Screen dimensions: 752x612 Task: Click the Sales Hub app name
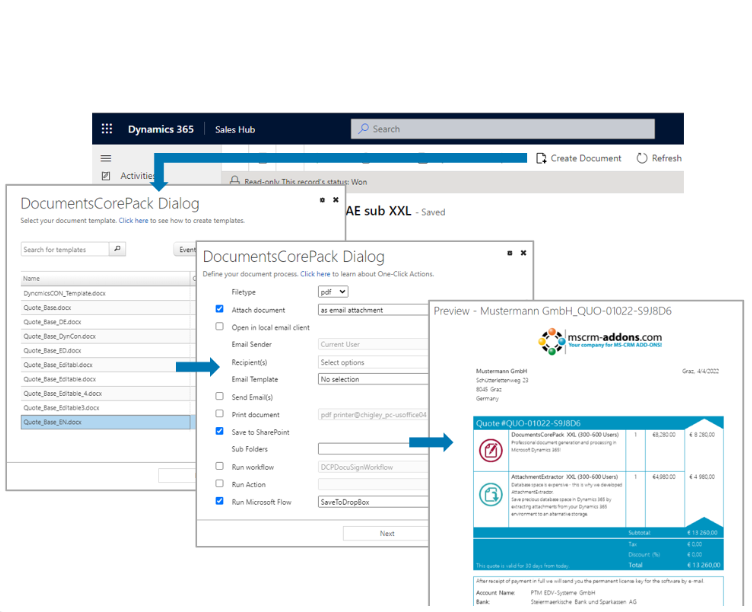(235, 129)
